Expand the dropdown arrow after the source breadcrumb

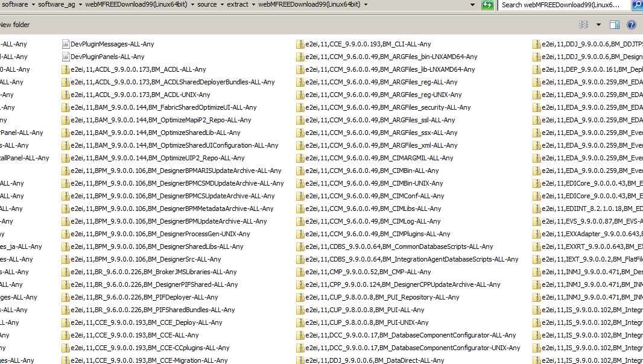point(222,5)
